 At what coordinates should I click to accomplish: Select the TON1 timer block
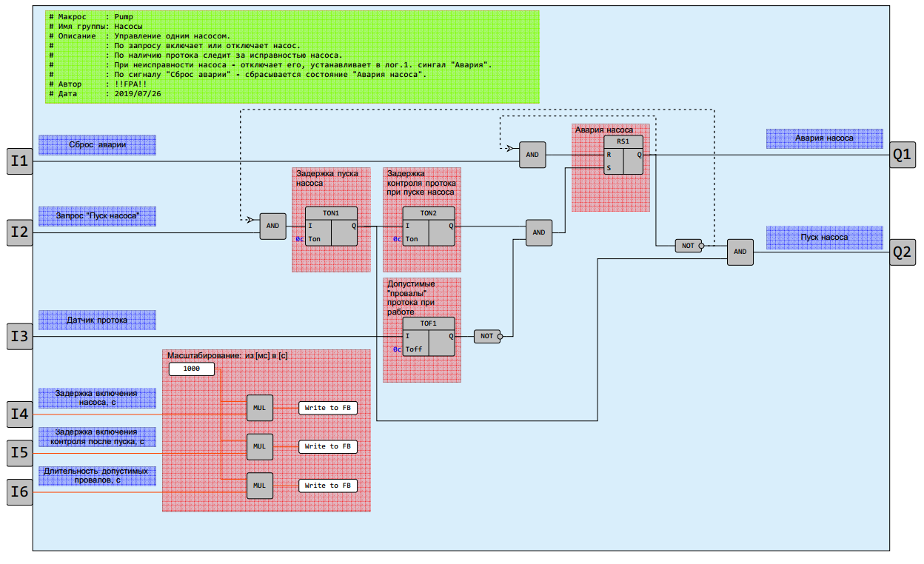[x=331, y=226]
